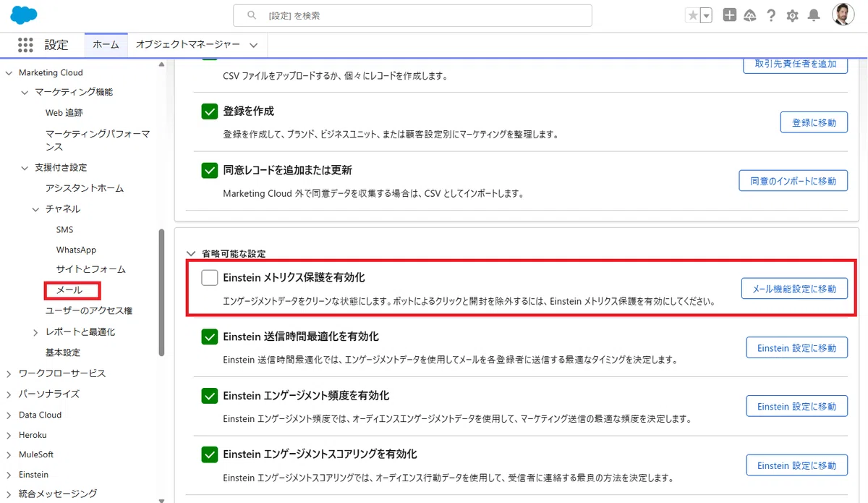Image resolution: width=868 pixels, height=503 pixels.
Task: Open the オブジェクトマネージャー tab dropdown chevron
Action: pos(253,45)
